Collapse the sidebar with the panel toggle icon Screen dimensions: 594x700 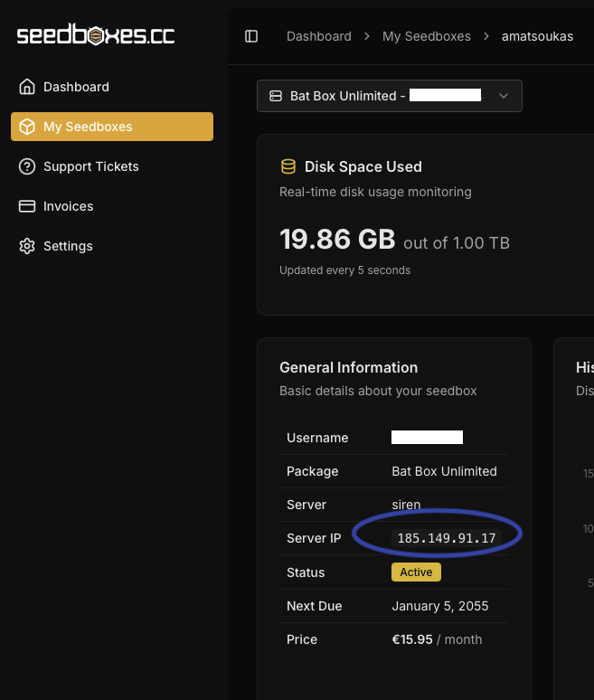(x=251, y=36)
